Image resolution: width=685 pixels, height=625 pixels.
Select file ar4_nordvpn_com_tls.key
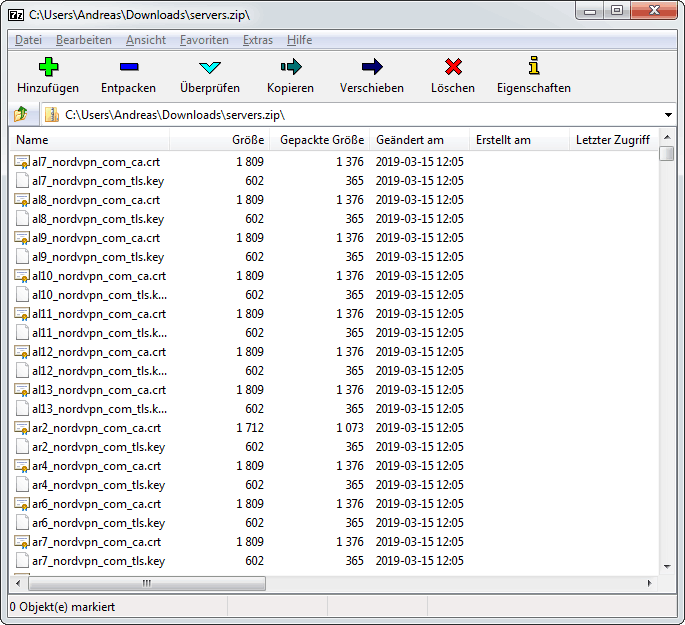tap(98, 485)
